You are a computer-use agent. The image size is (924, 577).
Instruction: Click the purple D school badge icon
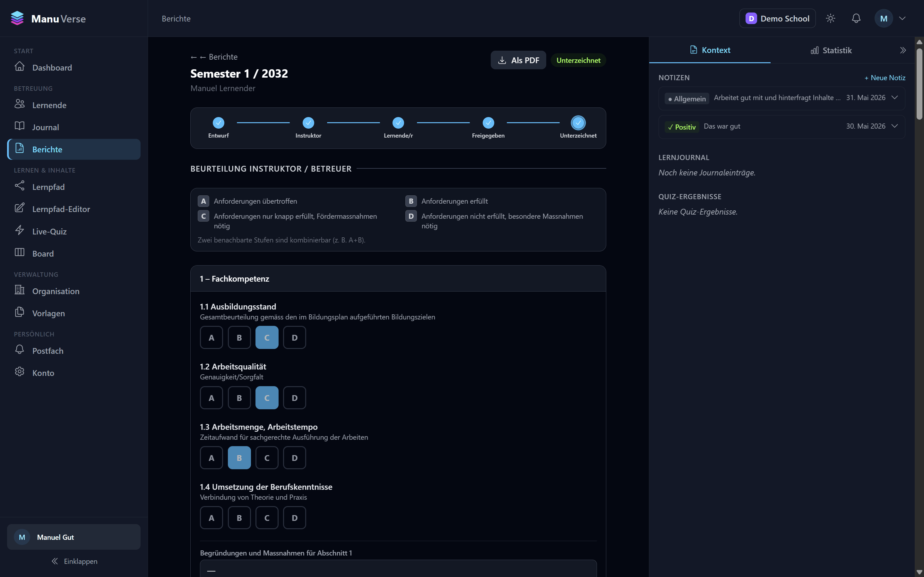tap(751, 18)
